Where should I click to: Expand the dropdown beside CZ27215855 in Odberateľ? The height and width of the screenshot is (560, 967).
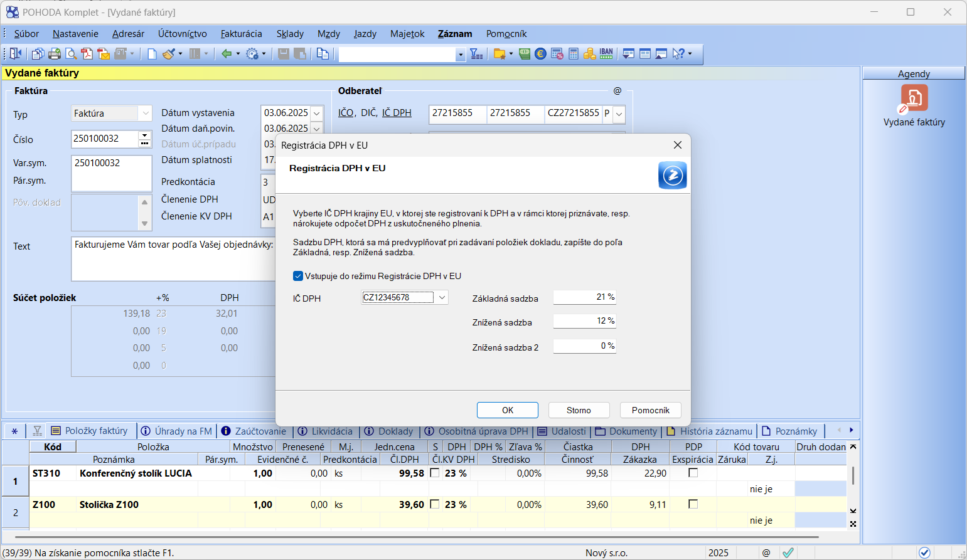619,114
